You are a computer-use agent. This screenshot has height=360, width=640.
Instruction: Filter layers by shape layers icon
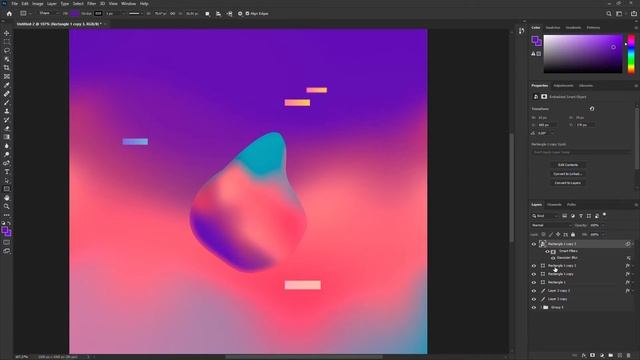pos(589,216)
